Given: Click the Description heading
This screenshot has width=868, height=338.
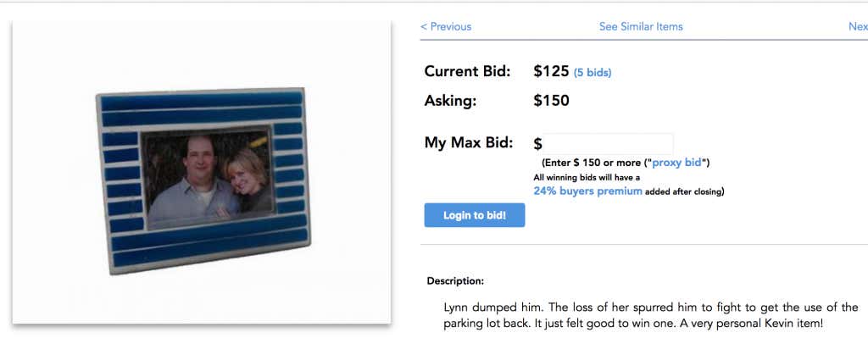Looking at the screenshot, I should 455,281.
